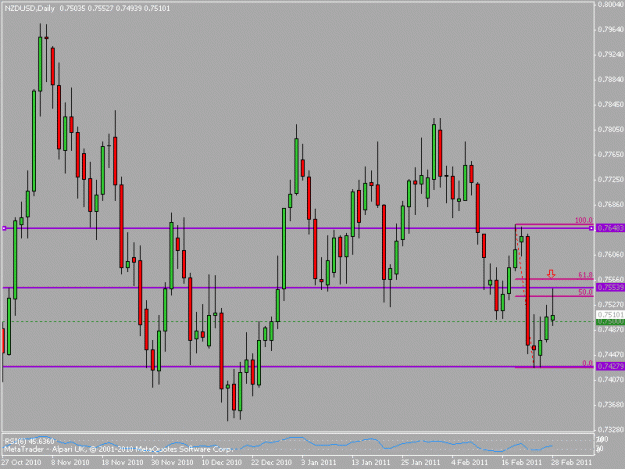Click the 0.73680 price axis label

tap(610, 404)
